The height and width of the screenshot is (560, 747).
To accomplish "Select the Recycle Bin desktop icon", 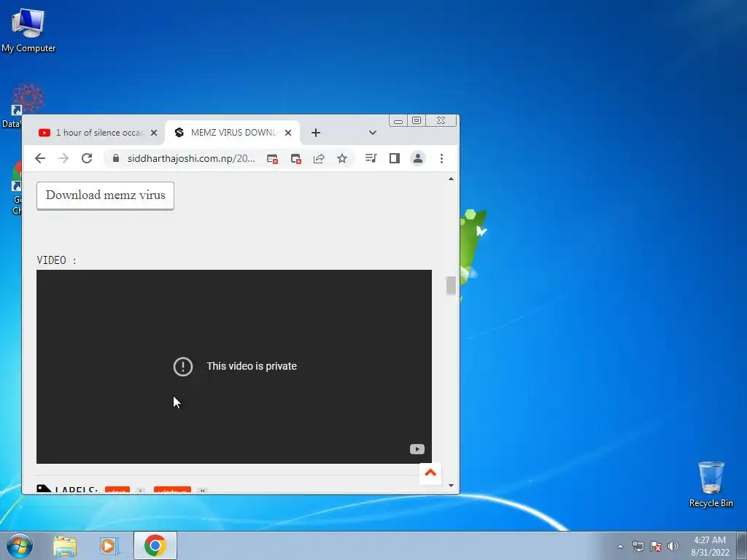I will pos(711,484).
